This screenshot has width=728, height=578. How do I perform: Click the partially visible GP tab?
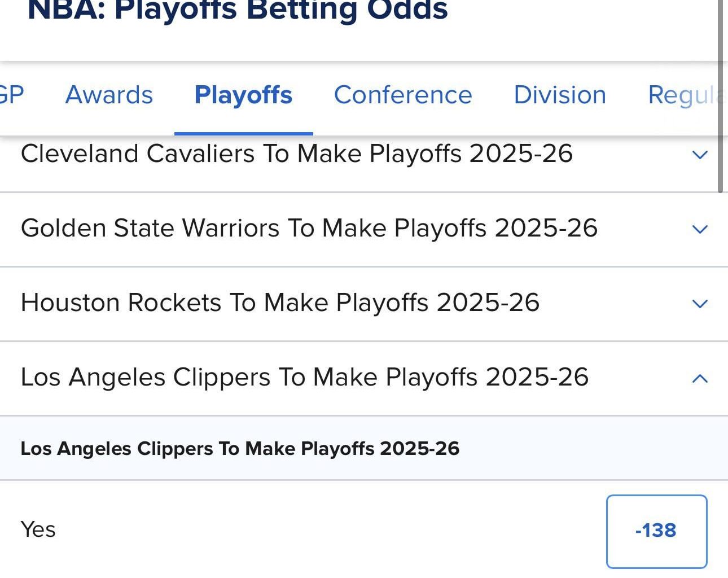point(11,95)
